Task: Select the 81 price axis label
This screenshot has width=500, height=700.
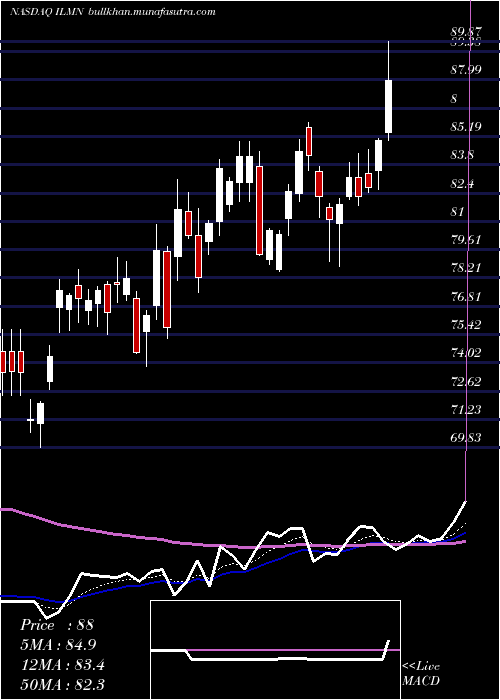Action: click(x=458, y=212)
